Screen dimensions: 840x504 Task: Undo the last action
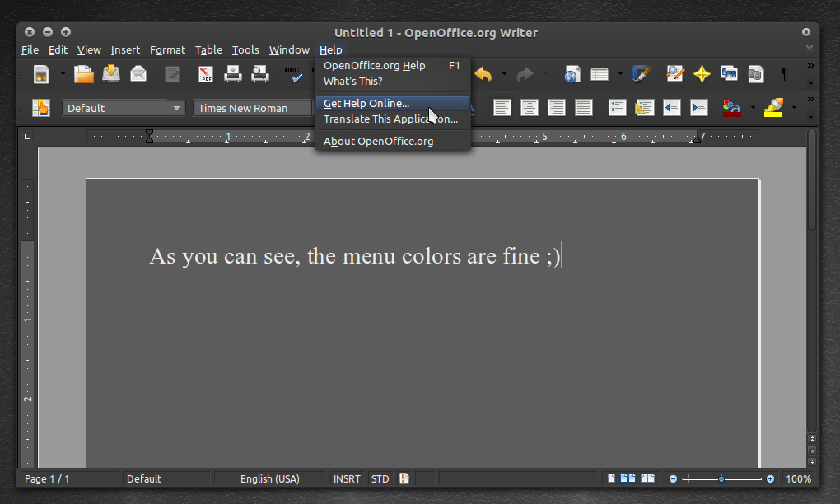point(483,74)
